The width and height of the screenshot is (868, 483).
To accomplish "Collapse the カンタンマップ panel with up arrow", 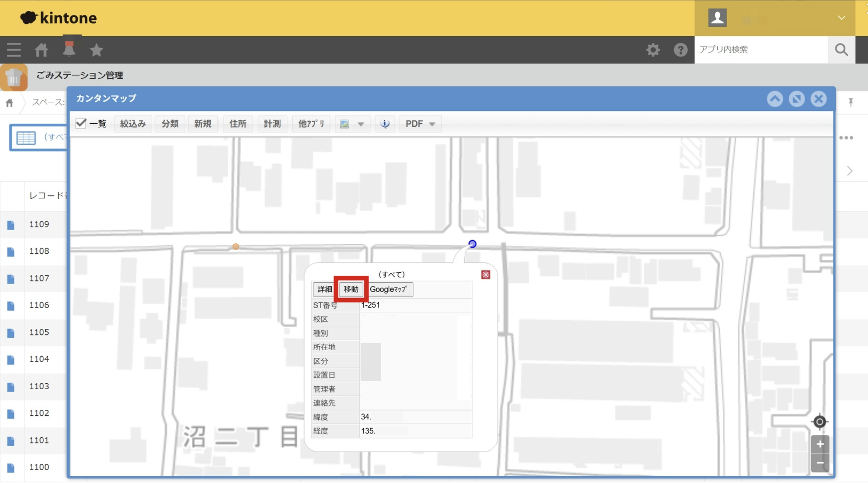I will (775, 99).
